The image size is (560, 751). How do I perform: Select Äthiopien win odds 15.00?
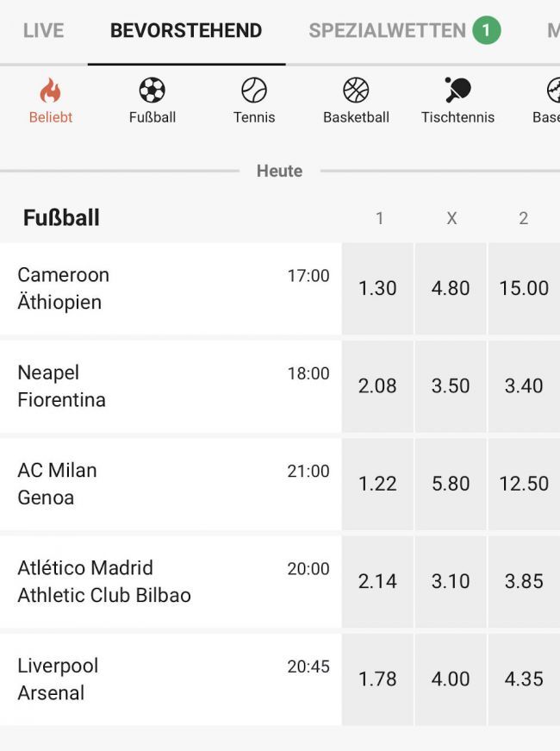[x=523, y=288]
